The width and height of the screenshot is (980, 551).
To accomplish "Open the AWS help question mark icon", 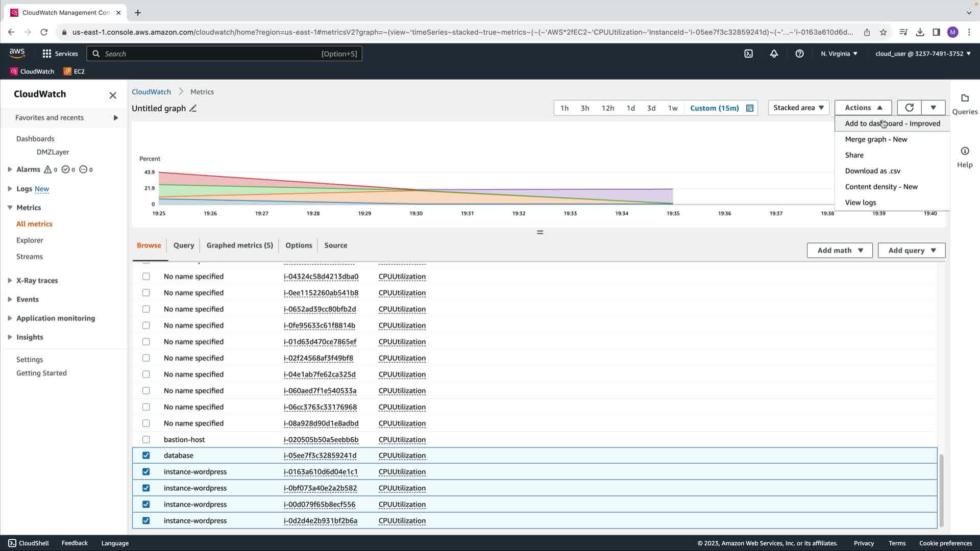I will tap(799, 54).
